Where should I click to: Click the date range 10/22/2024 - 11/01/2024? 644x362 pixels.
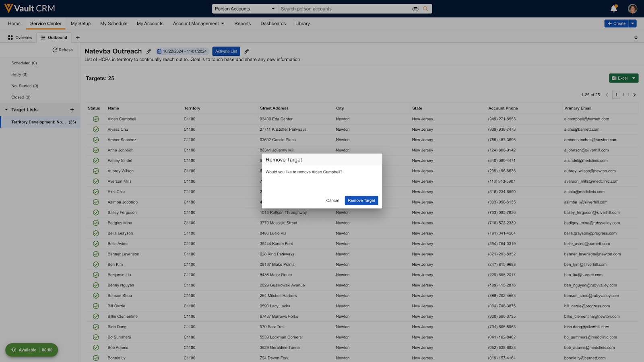(182, 51)
